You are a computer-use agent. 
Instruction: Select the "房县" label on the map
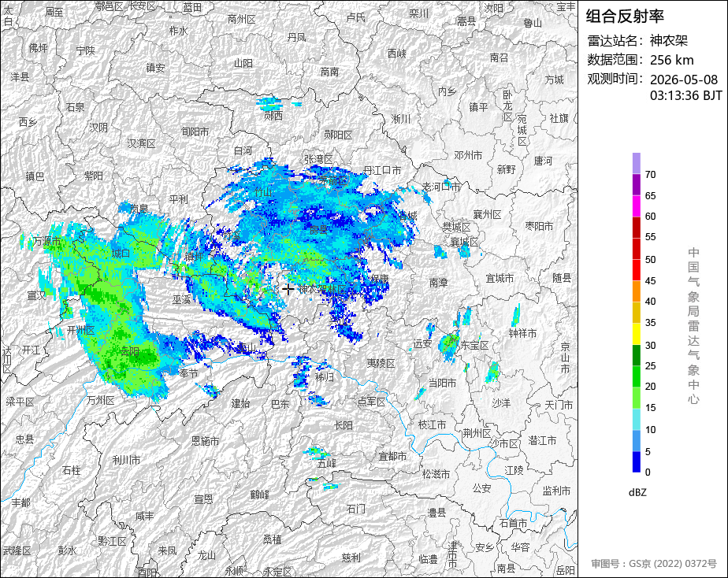318,229
